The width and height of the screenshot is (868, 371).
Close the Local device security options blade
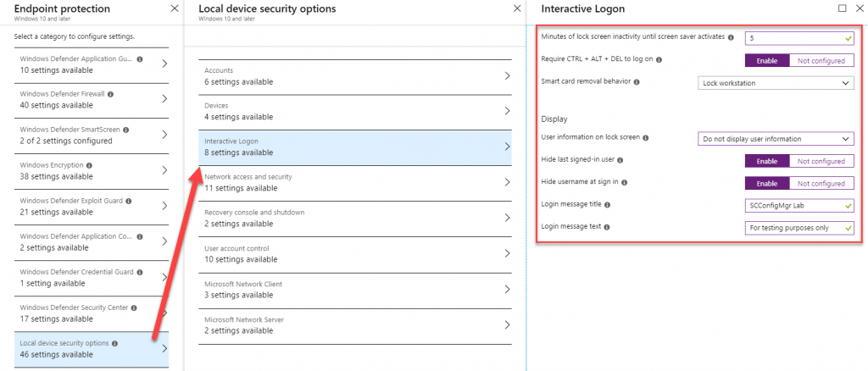(x=517, y=8)
